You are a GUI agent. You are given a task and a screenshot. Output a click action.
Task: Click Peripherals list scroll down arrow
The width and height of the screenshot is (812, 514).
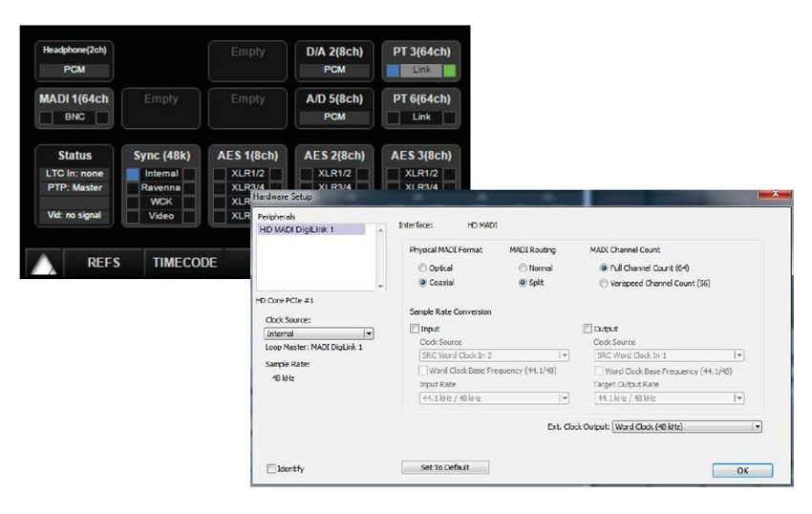pos(380,286)
